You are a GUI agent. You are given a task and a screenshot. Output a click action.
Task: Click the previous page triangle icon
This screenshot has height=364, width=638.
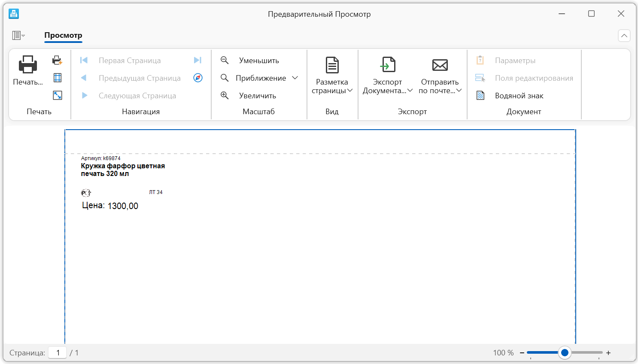click(84, 78)
